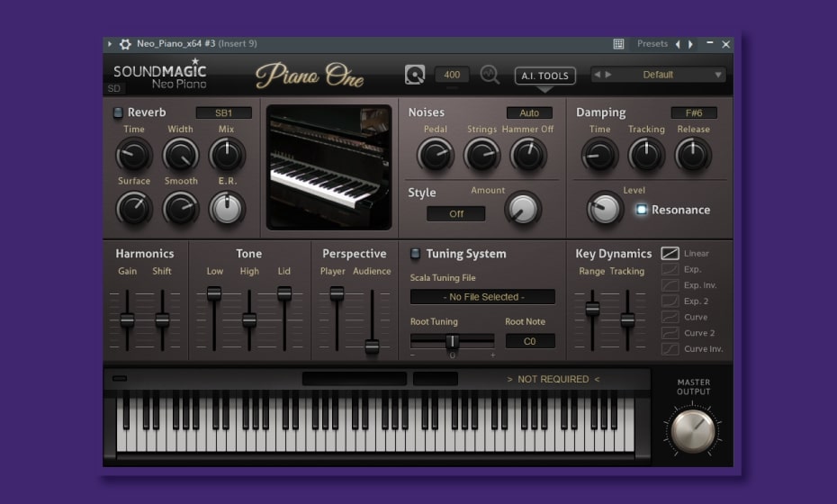Toggle the Resonance switch

[x=641, y=210]
